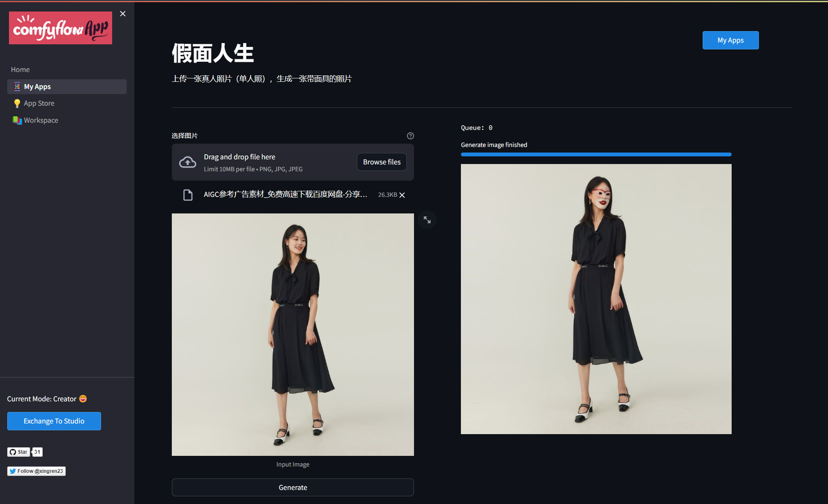828x504 pixels.
Task: Show help tooltip for image selection
Action: click(x=410, y=136)
